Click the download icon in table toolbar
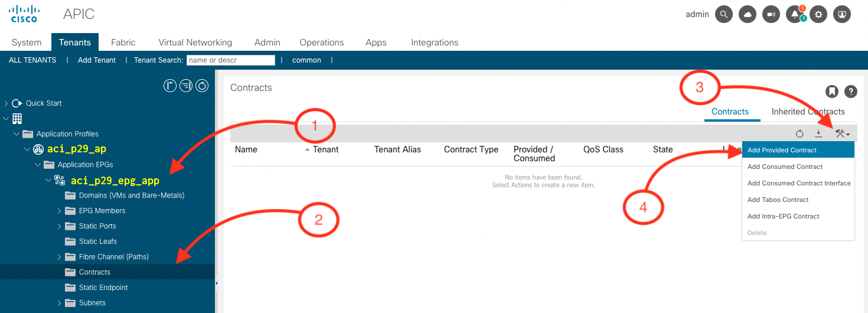Screen dimensions: 868x313 818,134
